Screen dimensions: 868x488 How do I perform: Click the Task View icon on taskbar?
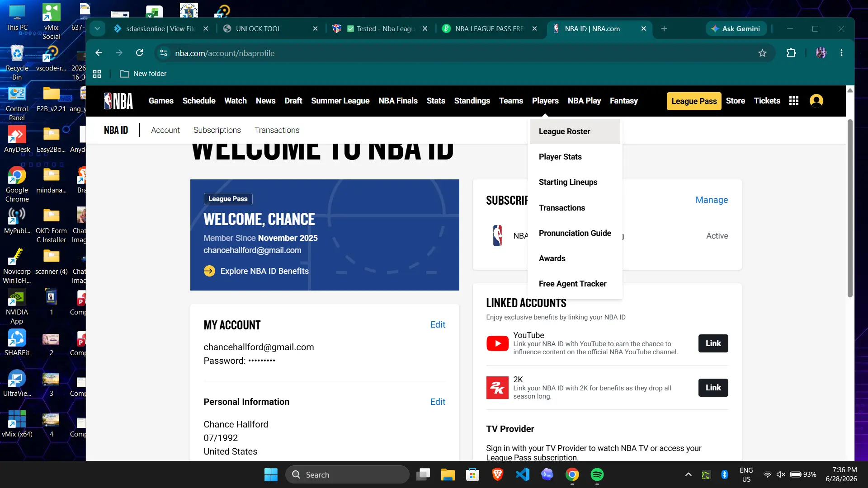click(423, 474)
